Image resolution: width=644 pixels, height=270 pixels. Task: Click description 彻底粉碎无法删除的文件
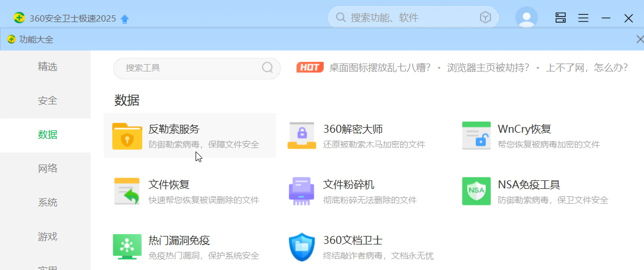pos(370,201)
